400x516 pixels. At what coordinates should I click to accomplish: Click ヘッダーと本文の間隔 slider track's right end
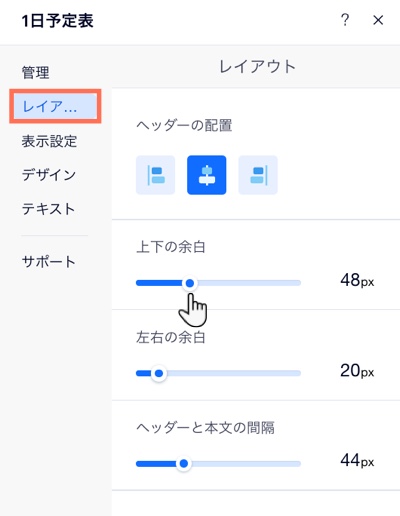point(298,463)
